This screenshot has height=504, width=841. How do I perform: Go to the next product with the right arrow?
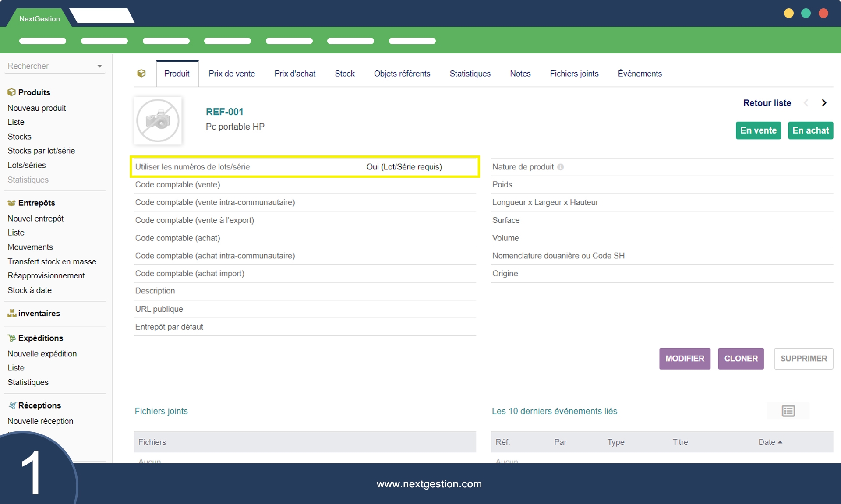tap(824, 103)
